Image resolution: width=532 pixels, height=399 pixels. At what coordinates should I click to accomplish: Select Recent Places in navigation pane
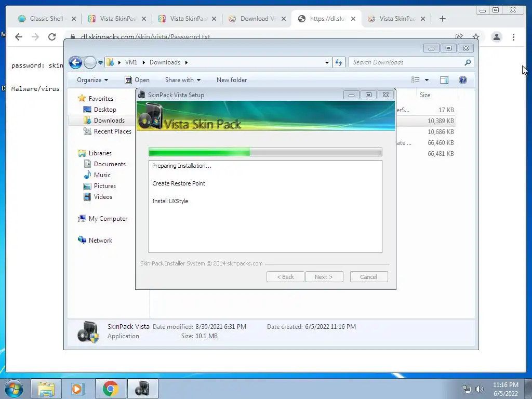tap(107, 131)
